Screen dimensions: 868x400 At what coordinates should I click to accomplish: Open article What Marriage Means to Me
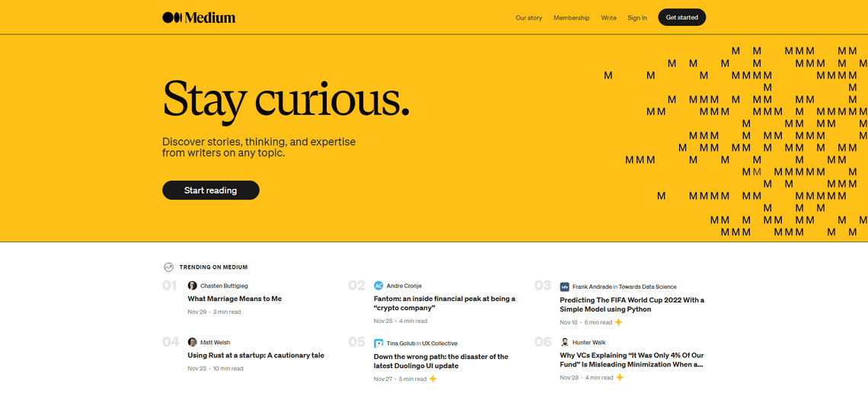[235, 299]
